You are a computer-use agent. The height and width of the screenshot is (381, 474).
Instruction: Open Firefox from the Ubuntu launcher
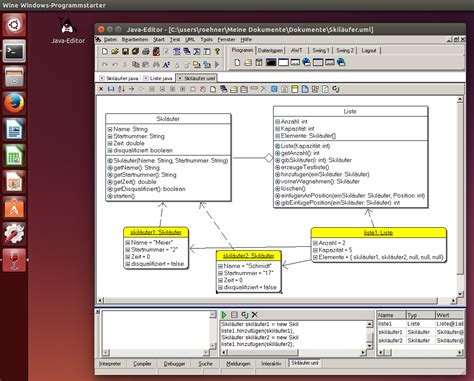click(x=14, y=103)
